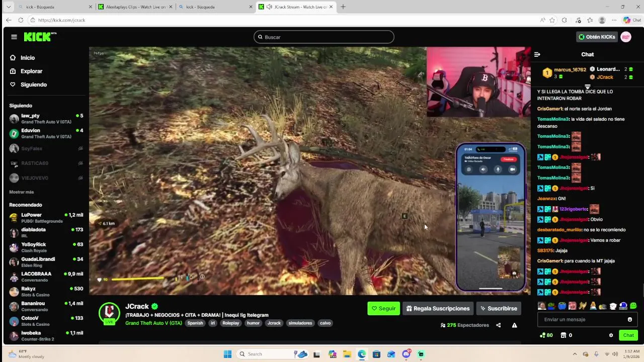Open Windows Start menu
Image resolution: width=644 pixels, height=362 pixels.
(x=227, y=354)
